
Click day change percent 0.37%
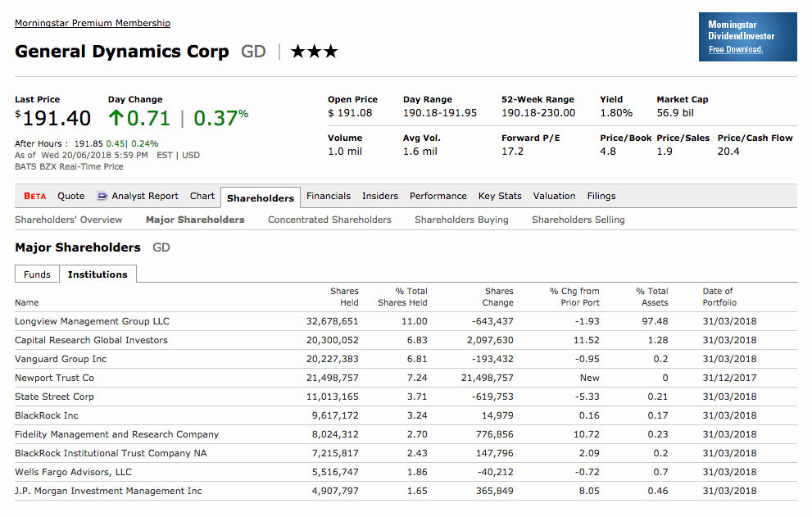(220, 118)
